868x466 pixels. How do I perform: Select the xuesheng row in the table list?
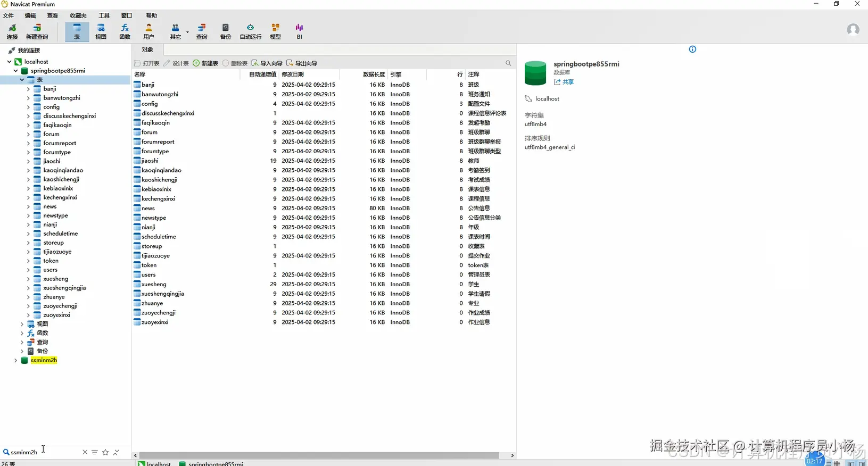324,284
